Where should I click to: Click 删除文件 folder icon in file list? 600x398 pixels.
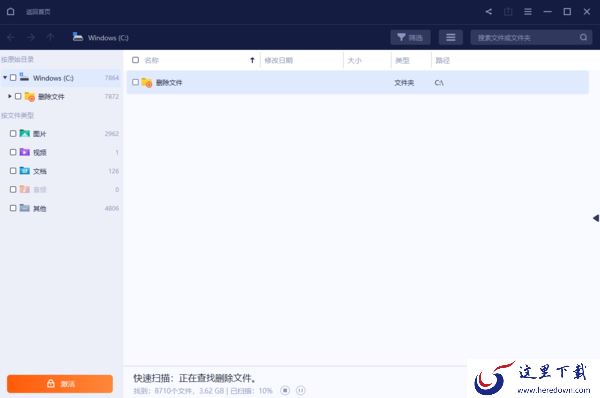coord(147,82)
